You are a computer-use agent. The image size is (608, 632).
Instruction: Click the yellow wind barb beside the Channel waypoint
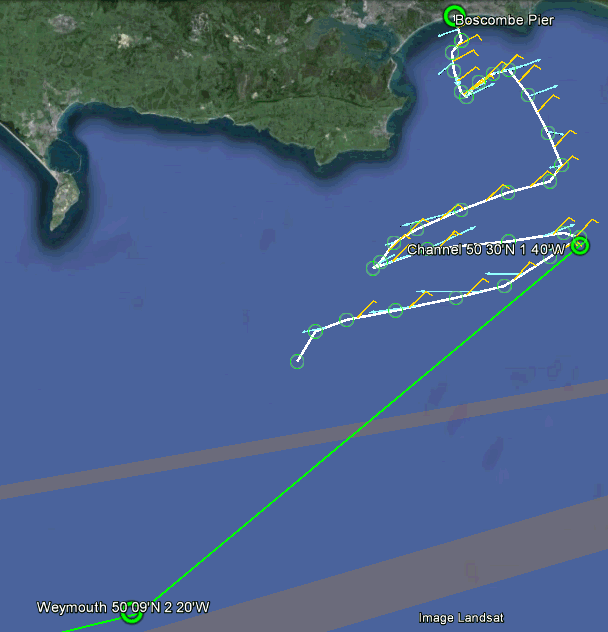[586, 227]
